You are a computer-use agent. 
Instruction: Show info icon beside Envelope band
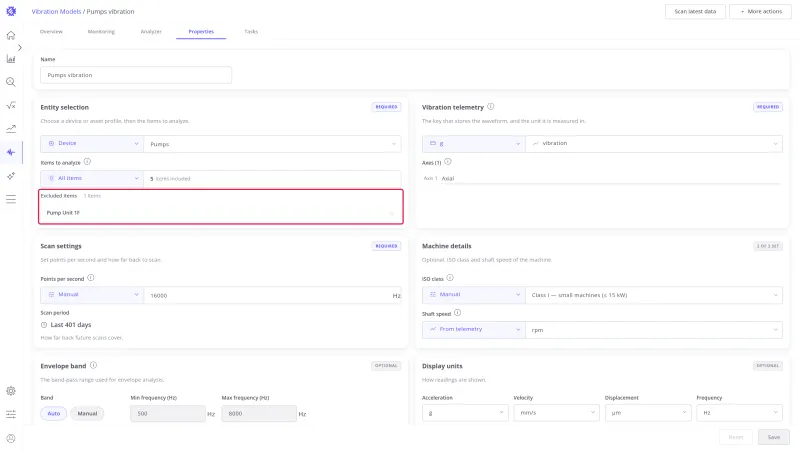click(93, 365)
